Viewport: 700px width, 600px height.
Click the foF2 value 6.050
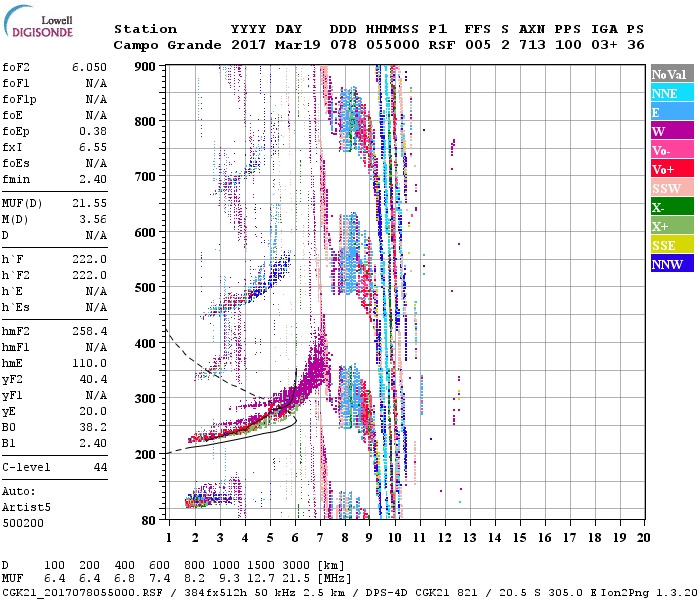[x=88, y=65]
